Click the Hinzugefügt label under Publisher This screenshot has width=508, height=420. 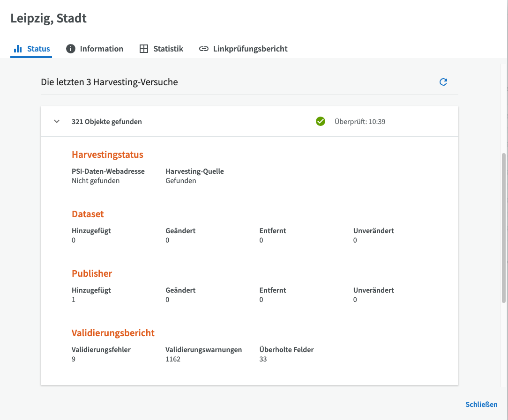click(x=91, y=290)
